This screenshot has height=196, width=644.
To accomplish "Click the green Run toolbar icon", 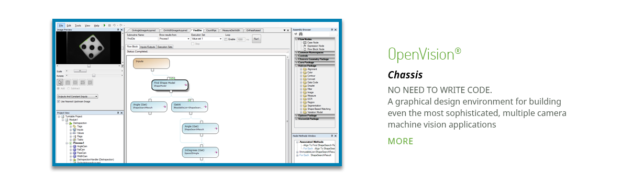I will [104, 25].
